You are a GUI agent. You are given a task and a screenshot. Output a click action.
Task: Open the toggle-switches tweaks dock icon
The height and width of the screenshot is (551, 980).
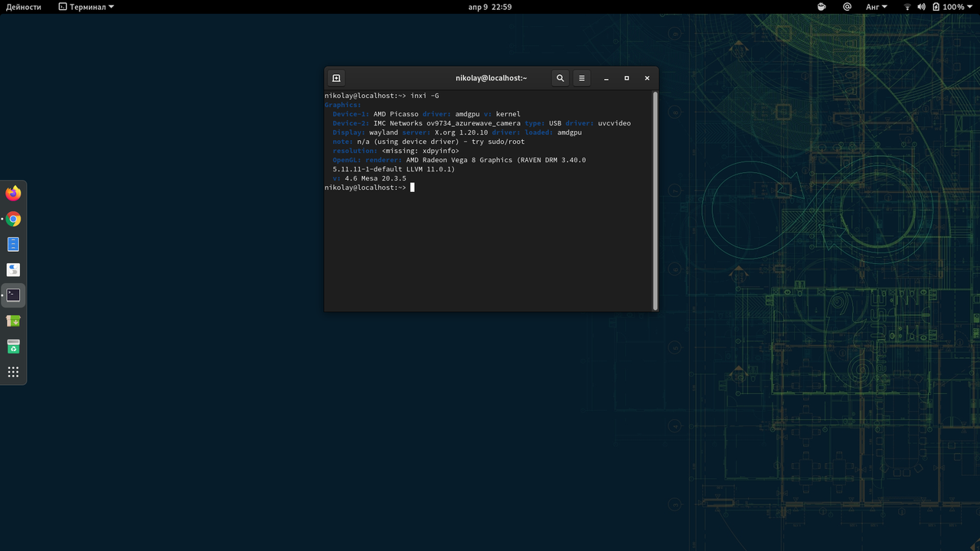[x=13, y=269]
